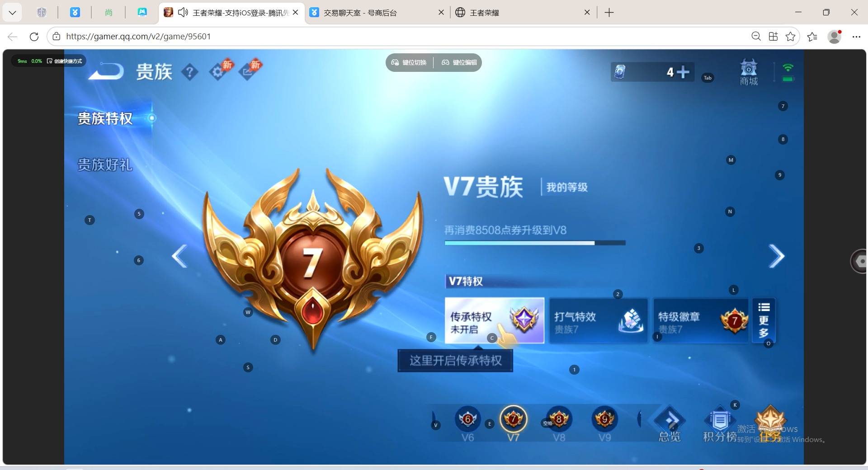Click the pinned shield tab icon

pyautogui.click(x=42, y=13)
